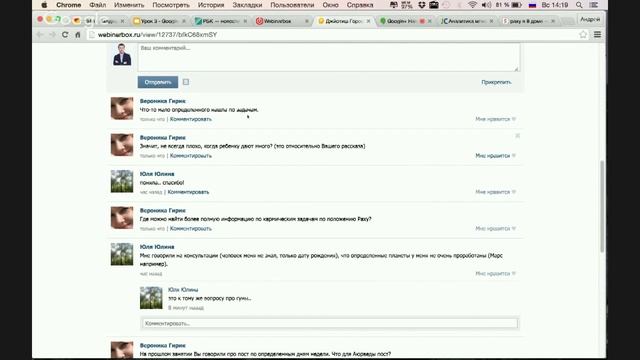Open the Wi-Fi status icon
This screenshot has width=640, height=360.
[x=472, y=5]
